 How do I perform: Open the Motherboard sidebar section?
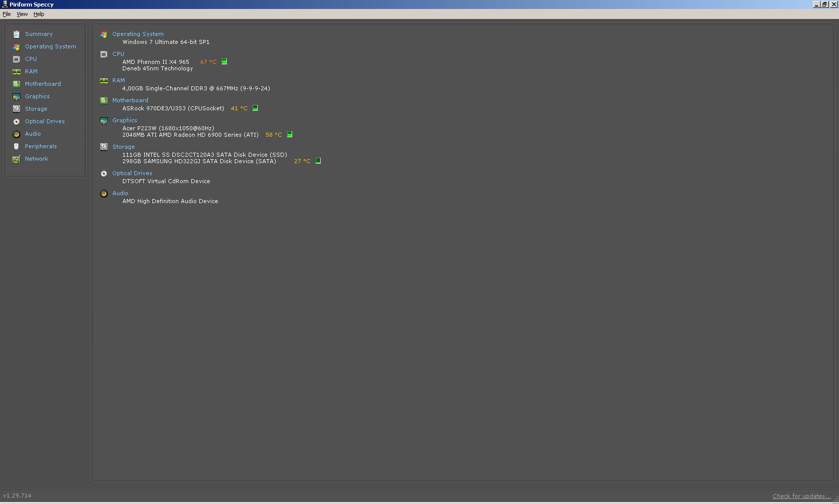tap(43, 84)
